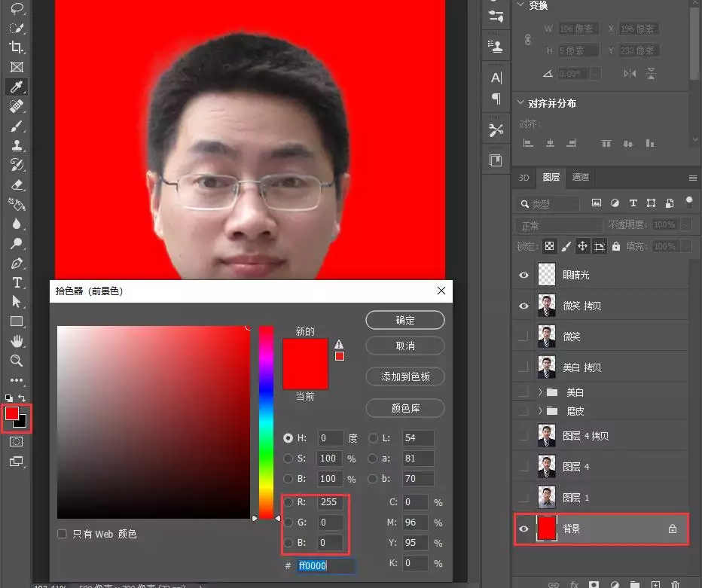This screenshot has height=588, width=702.
Task: Click the lock all padlock icon
Action: pos(616,246)
